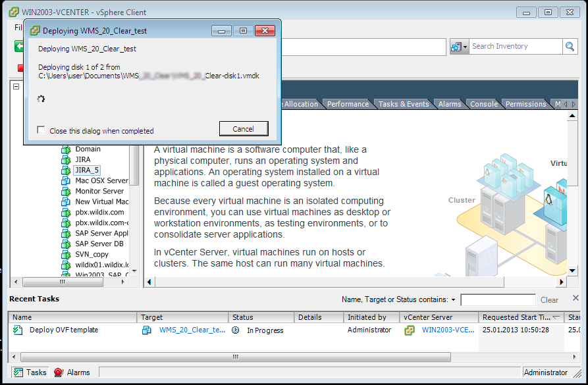This screenshot has width=588, height=385.
Task: Click the content pane scroll right arrow
Action: click(562, 282)
